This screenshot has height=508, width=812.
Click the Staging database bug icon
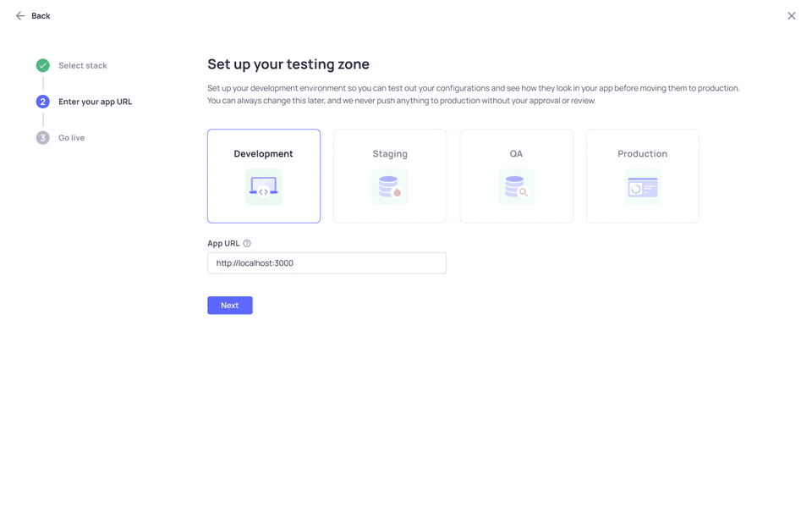[x=390, y=187]
